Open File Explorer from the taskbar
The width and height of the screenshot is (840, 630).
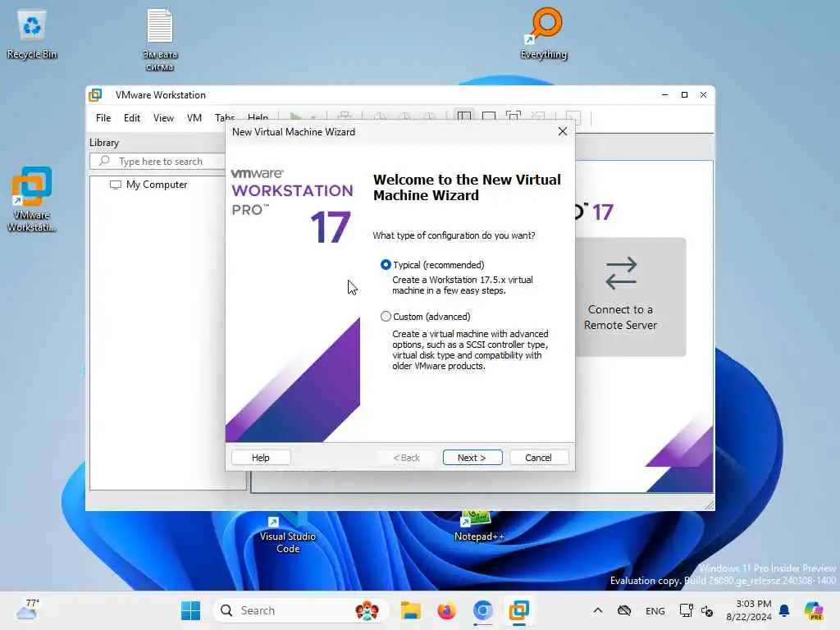411,610
